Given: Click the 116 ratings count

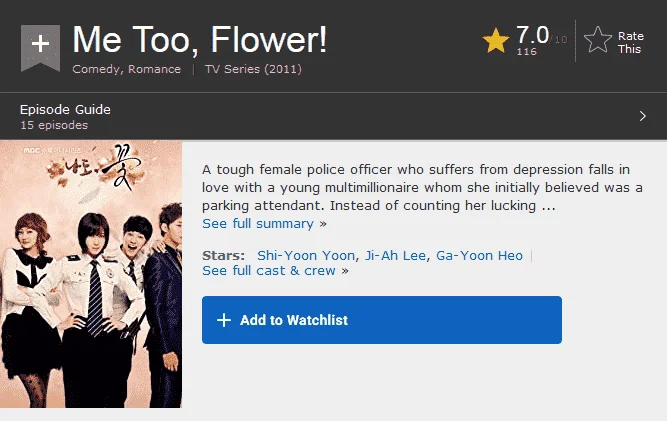Looking at the screenshot, I should pos(527,52).
